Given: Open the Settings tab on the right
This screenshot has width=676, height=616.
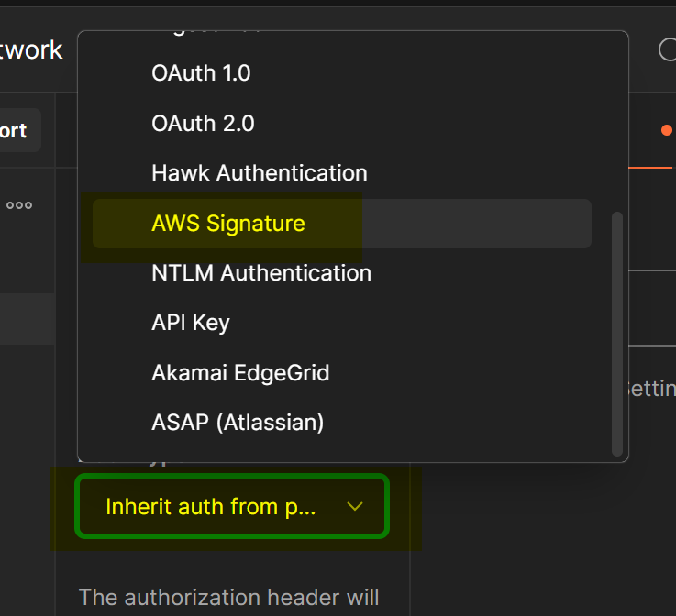Looking at the screenshot, I should tap(652, 389).
